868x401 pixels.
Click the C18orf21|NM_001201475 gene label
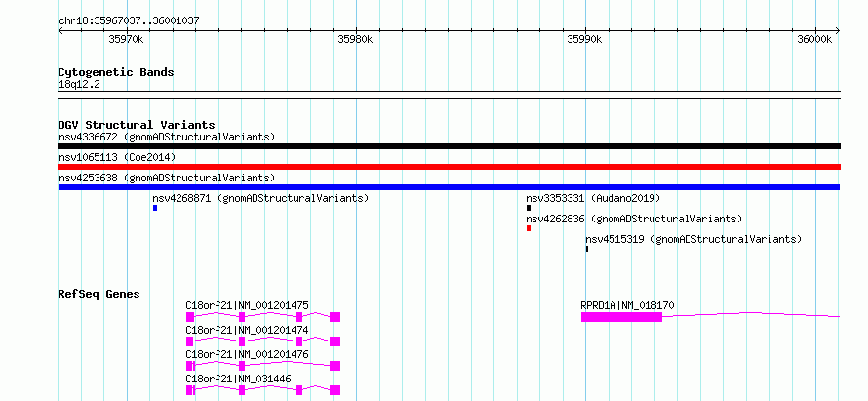click(x=248, y=305)
